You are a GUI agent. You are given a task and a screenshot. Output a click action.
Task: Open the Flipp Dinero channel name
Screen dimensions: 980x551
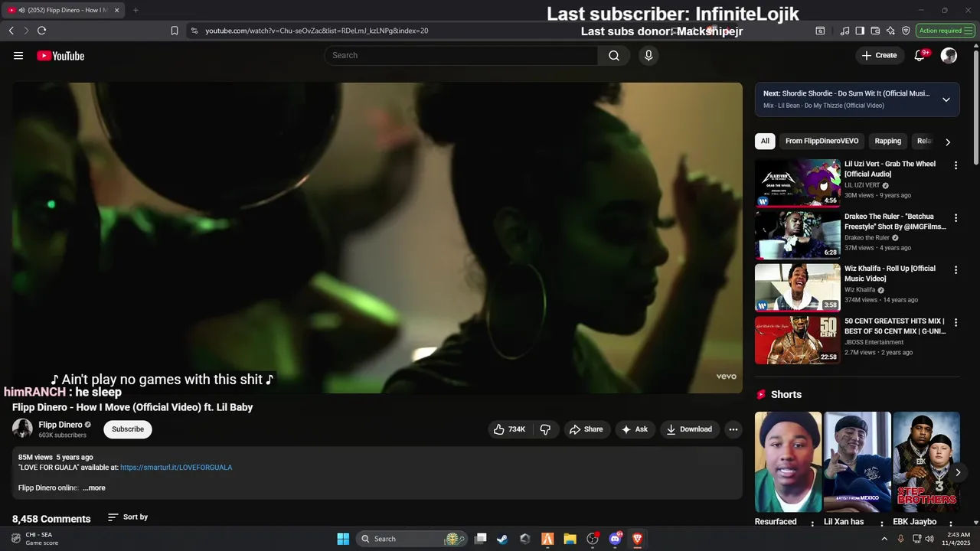(60, 425)
